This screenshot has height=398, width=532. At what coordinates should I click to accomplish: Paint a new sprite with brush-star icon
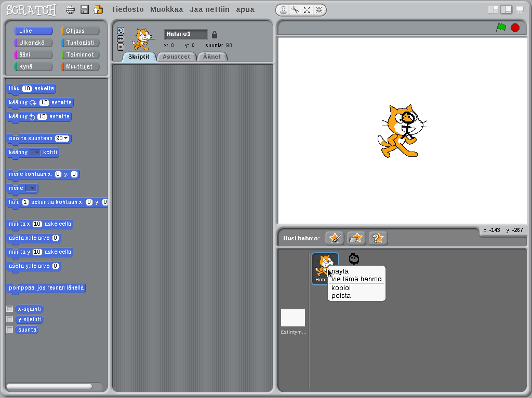[335, 238]
